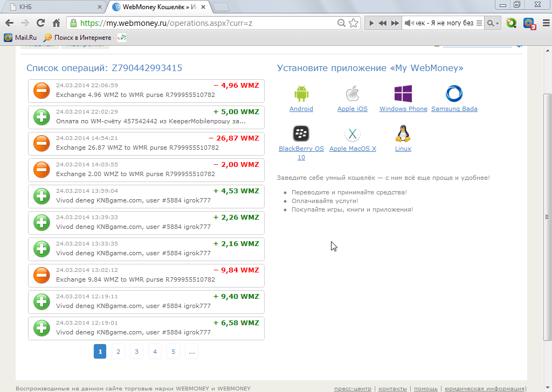Open the Windows Phone download link
552x392 pixels.
(x=403, y=109)
